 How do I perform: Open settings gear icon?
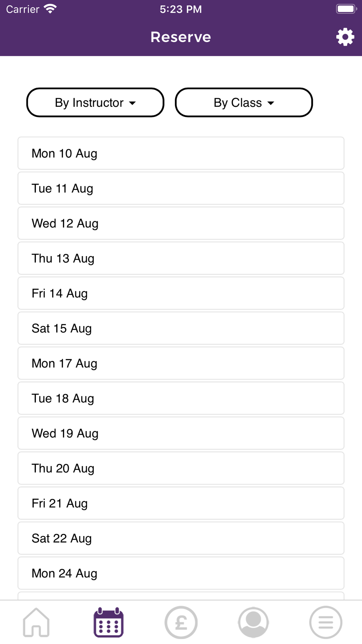(345, 37)
